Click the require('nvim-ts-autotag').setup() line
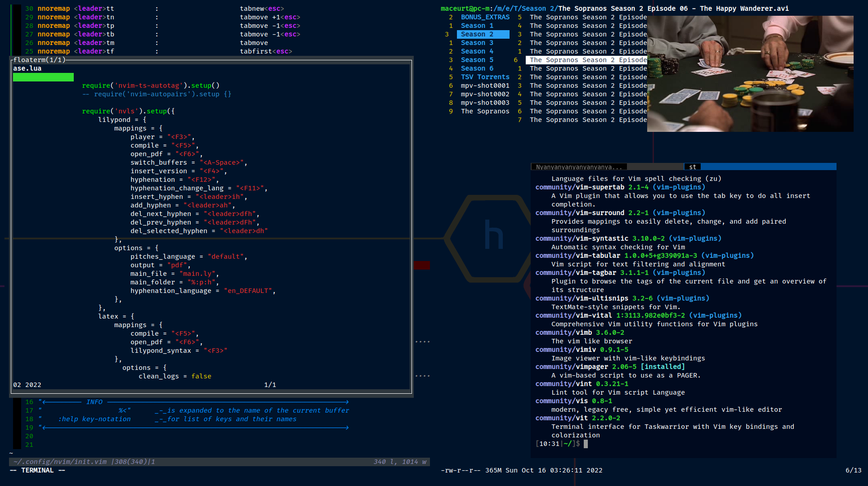This screenshot has width=868, height=486. (x=151, y=85)
